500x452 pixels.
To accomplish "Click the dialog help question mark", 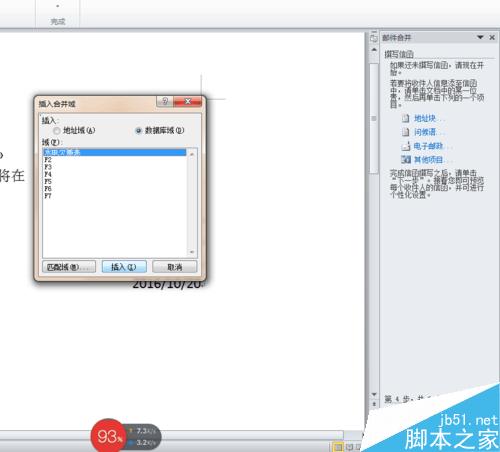I will [165, 101].
